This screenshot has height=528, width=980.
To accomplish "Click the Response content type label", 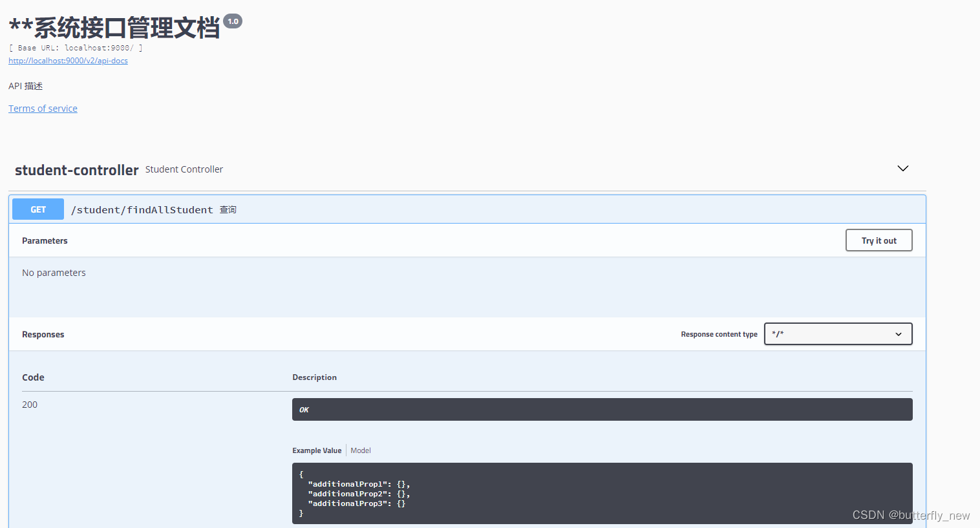I will click(x=719, y=334).
